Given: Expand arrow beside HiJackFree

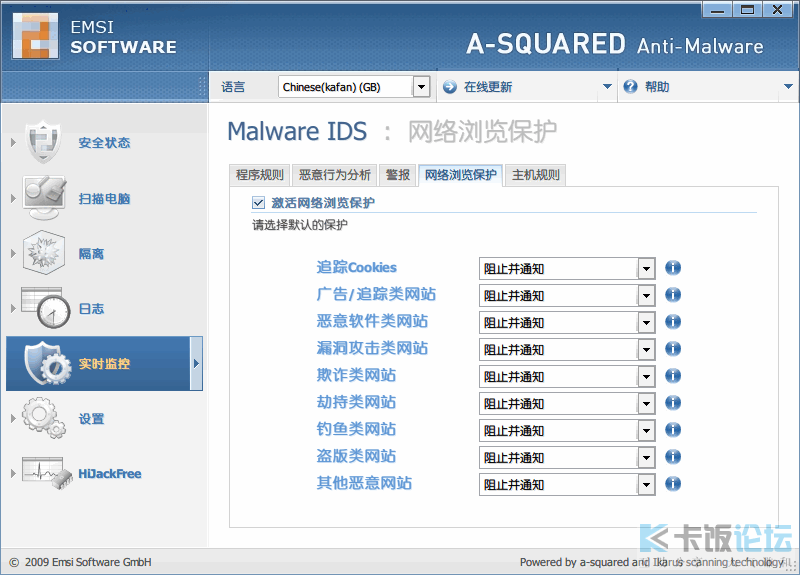Looking at the screenshot, I should coord(13,473).
